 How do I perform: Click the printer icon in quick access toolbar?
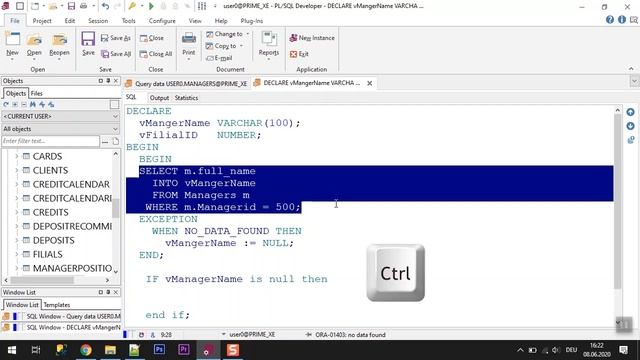84,6
